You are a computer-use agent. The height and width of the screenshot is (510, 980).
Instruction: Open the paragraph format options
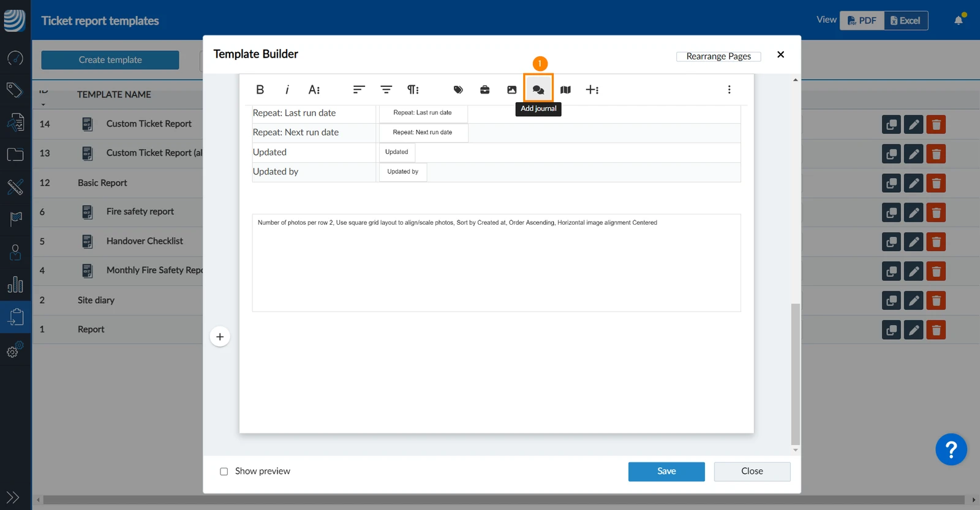pyautogui.click(x=413, y=89)
